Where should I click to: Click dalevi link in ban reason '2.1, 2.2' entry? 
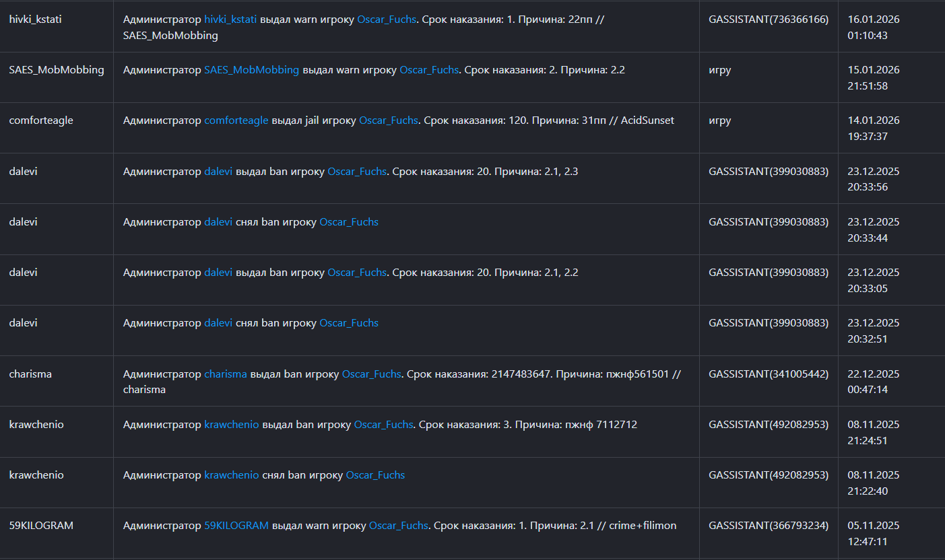click(218, 273)
